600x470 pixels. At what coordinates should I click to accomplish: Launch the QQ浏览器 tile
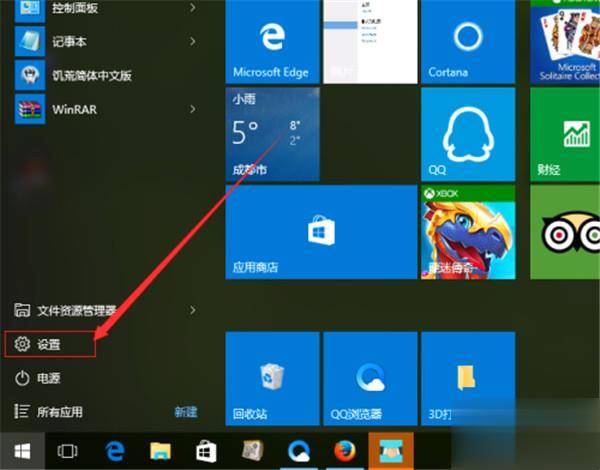(370, 379)
